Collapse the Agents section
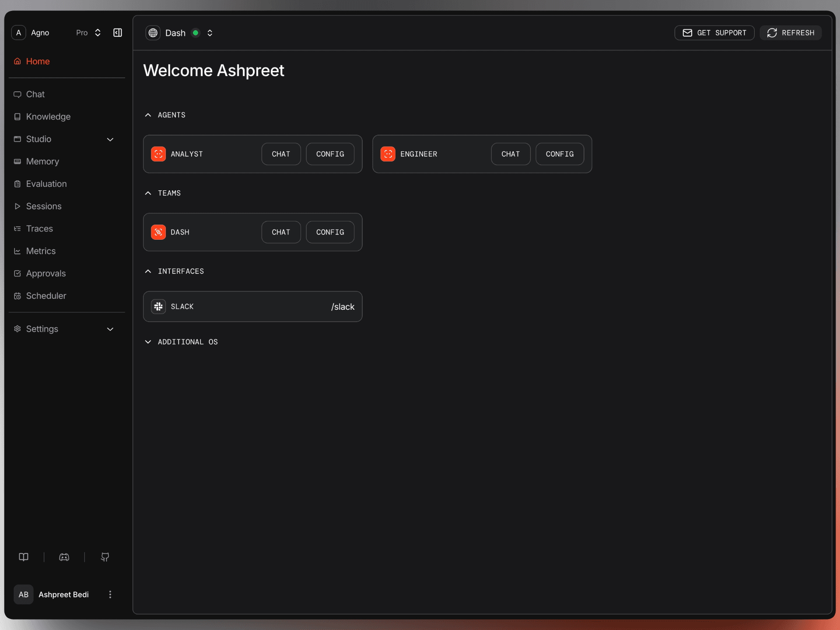Image resolution: width=840 pixels, height=630 pixels. click(148, 115)
